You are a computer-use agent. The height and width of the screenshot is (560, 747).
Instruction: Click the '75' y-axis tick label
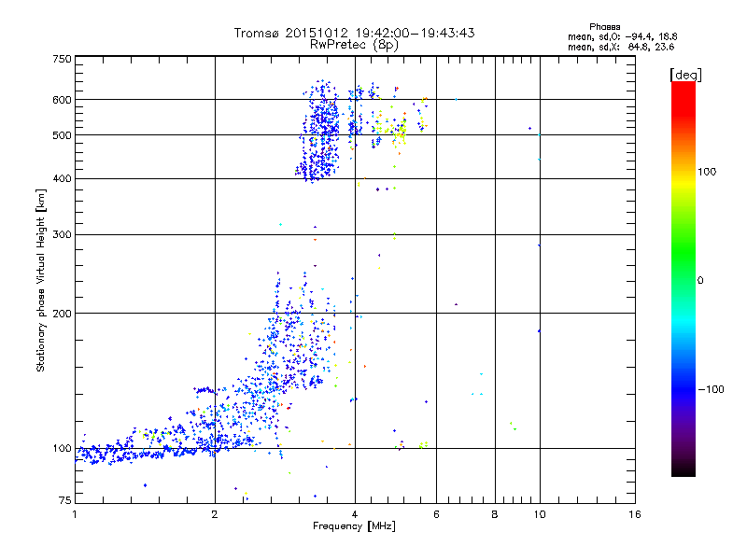pos(65,500)
